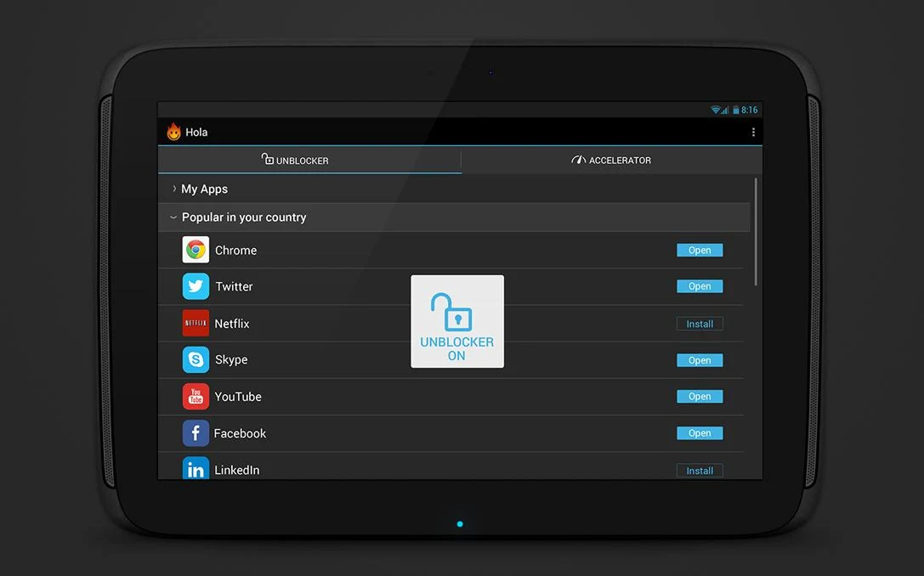
Task: Tap the speedometer icon on Accelerator tab
Action: click(577, 159)
